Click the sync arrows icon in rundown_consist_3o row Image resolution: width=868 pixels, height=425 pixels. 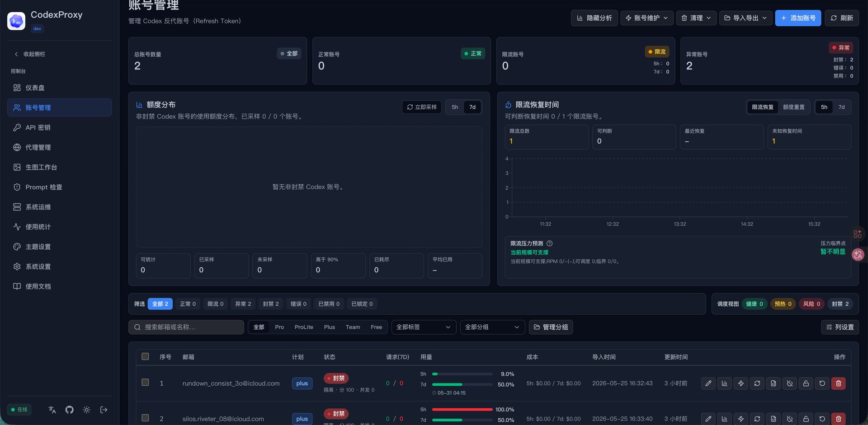[x=757, y=383]
